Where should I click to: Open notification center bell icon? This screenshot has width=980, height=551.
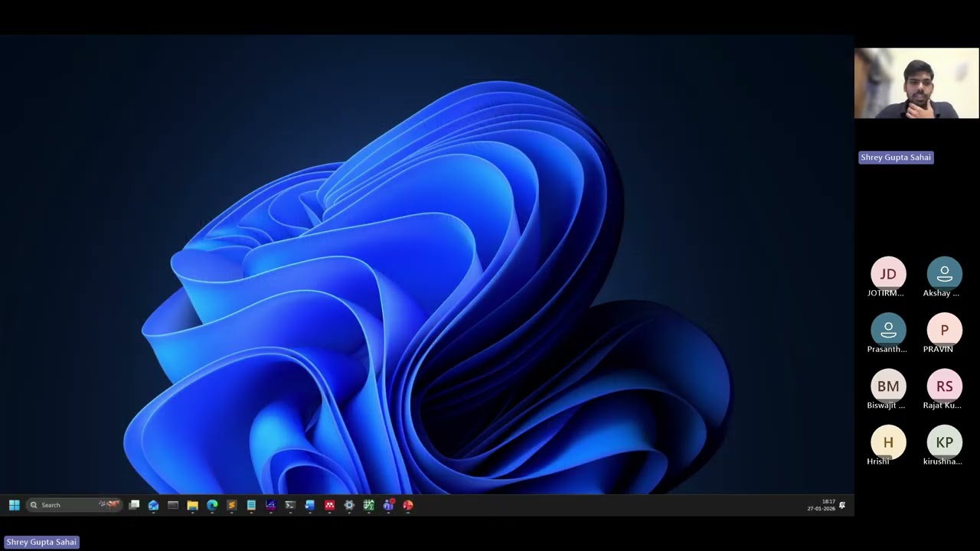pos(842,505)
